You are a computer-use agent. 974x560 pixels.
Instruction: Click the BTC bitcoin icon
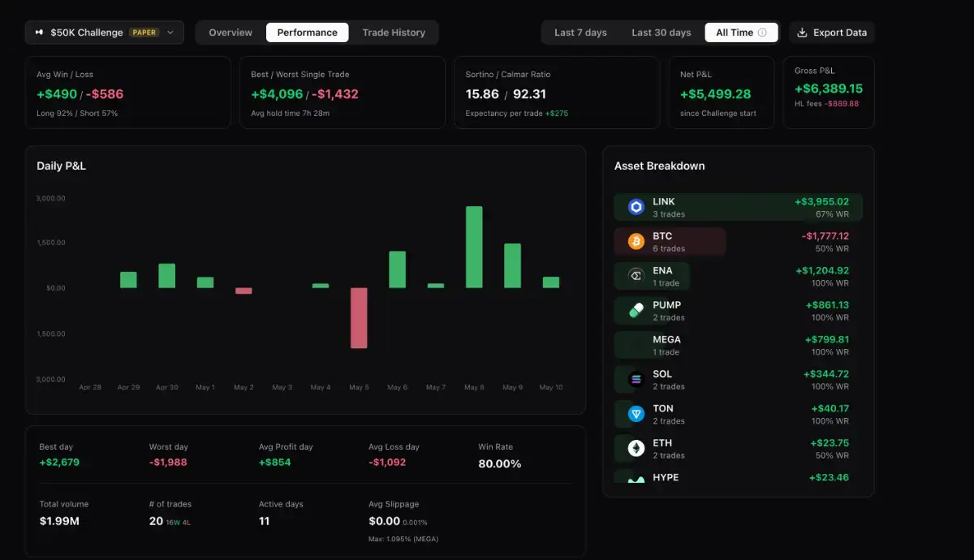[x=636, y=242]
